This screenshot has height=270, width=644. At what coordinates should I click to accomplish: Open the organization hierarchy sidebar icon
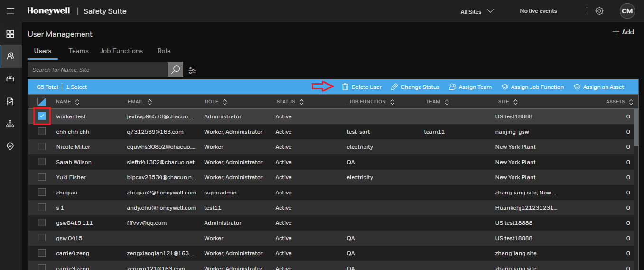point(10,124)
